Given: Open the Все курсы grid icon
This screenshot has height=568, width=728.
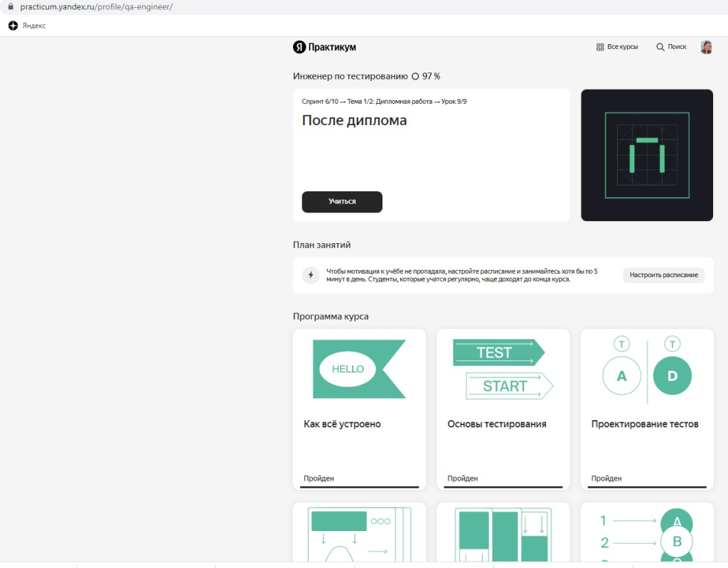Looking at the screenshot, I should pyautogui.click(x=600, y=47).
